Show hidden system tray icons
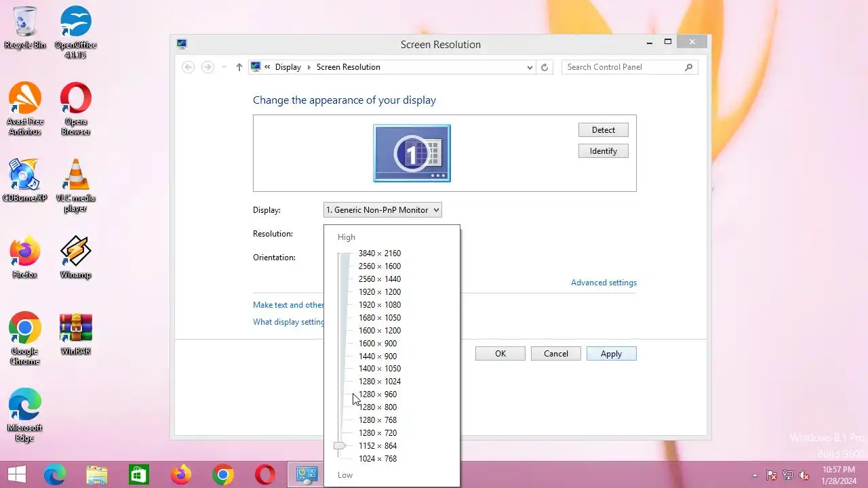This screenshot has width=868, height=488. point(755,475)
